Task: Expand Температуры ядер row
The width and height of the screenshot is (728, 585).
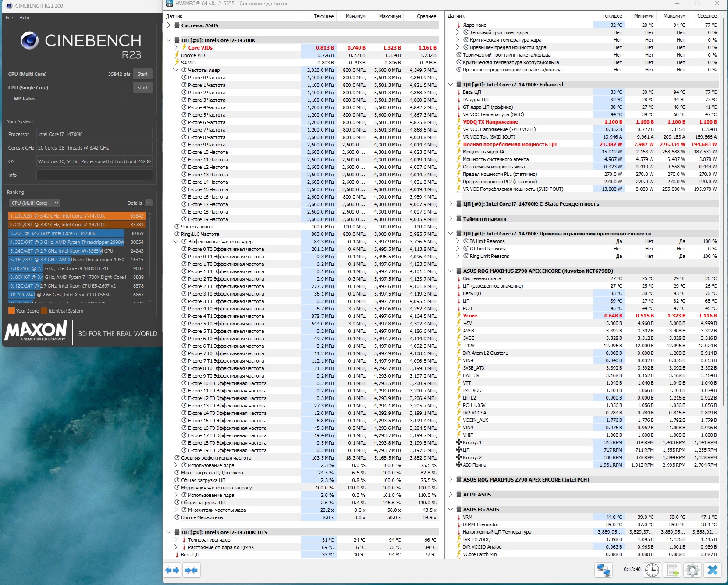Action: 176,540
